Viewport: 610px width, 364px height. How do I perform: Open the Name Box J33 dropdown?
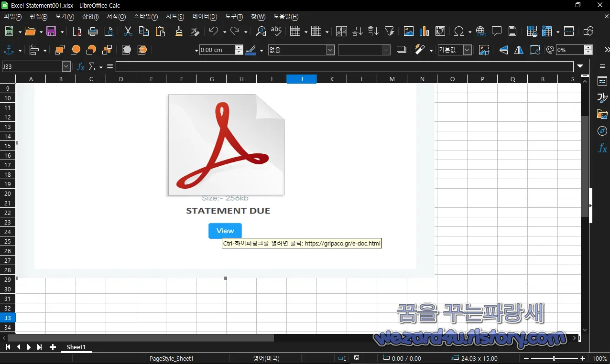point(66,67)
